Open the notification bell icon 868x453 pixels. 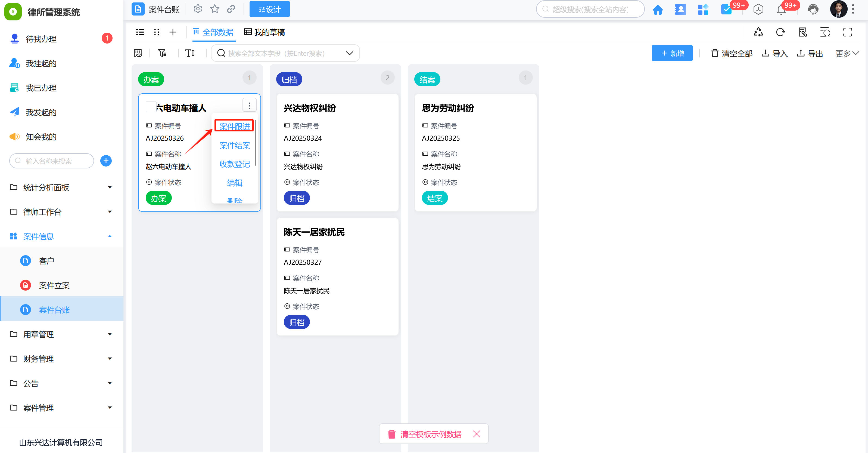coord(781,10)
